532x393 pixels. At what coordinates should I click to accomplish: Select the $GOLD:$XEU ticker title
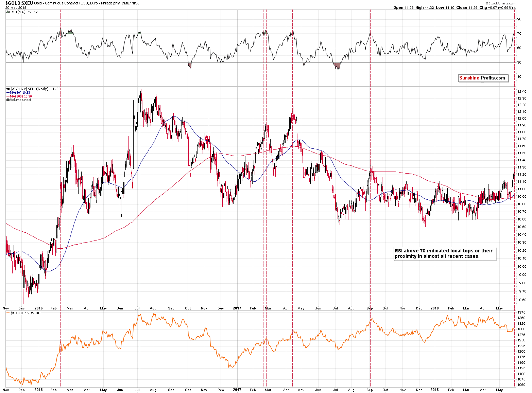click(19, 3)
